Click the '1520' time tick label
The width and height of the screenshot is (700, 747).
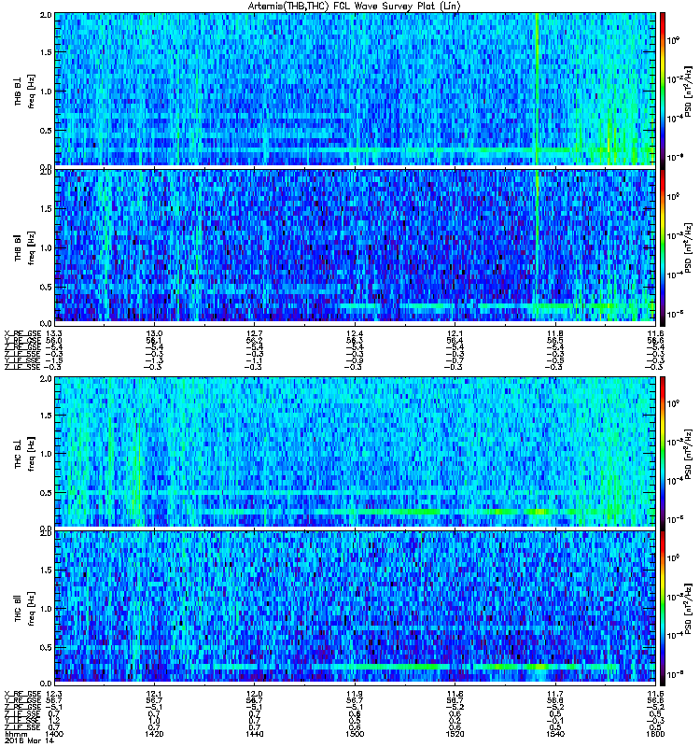pyautogui.click(x=455, y=734)
